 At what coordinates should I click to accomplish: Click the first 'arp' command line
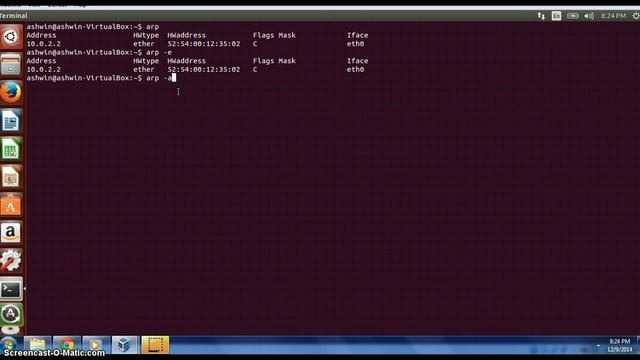[x=93, y=27]
